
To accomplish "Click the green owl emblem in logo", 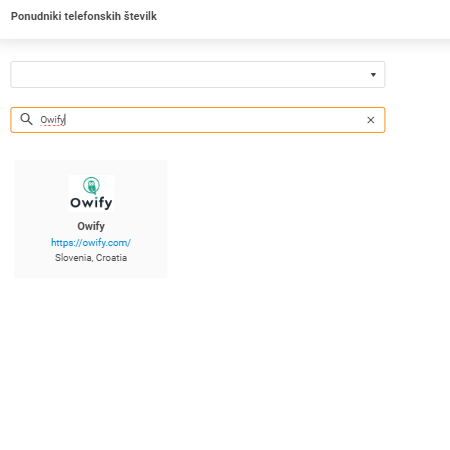I will 91,185.
